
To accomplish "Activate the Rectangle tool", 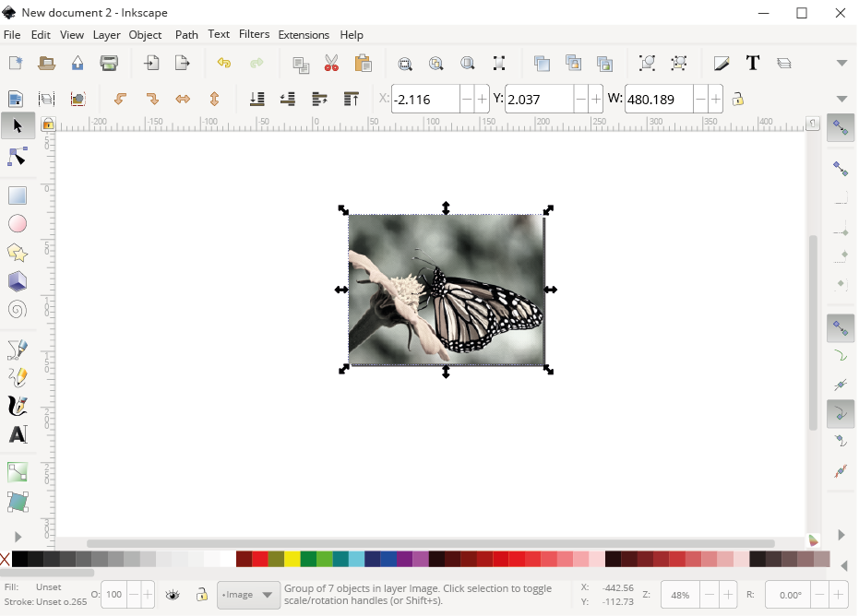I will (x=18, y=195).
